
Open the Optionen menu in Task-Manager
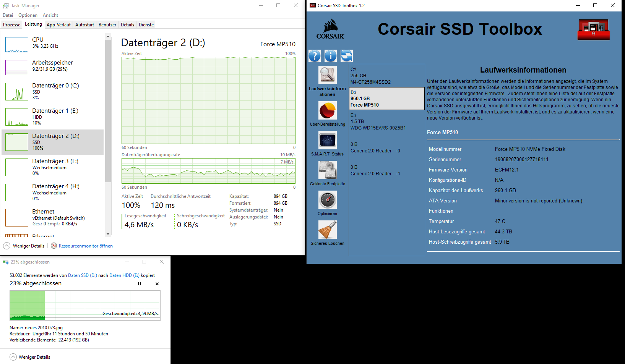(28, 15)
